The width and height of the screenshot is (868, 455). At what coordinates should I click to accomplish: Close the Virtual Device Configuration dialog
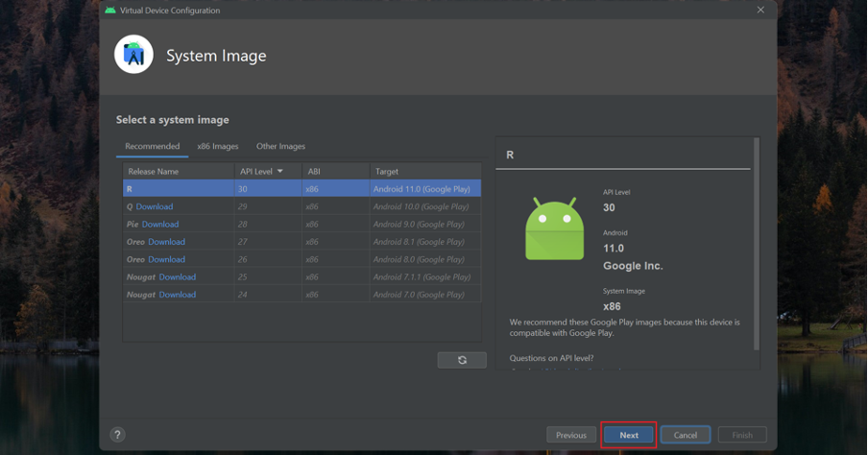[x=760, y=10]
